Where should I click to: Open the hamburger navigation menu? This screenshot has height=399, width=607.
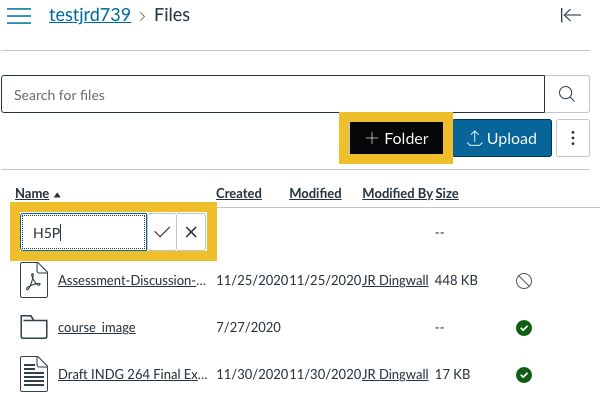19,15
